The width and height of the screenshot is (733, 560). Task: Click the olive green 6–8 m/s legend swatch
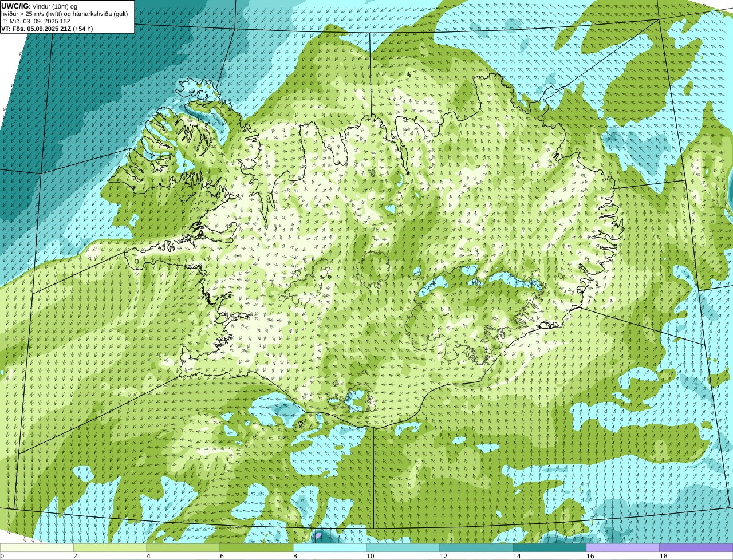tap(257, 547)
